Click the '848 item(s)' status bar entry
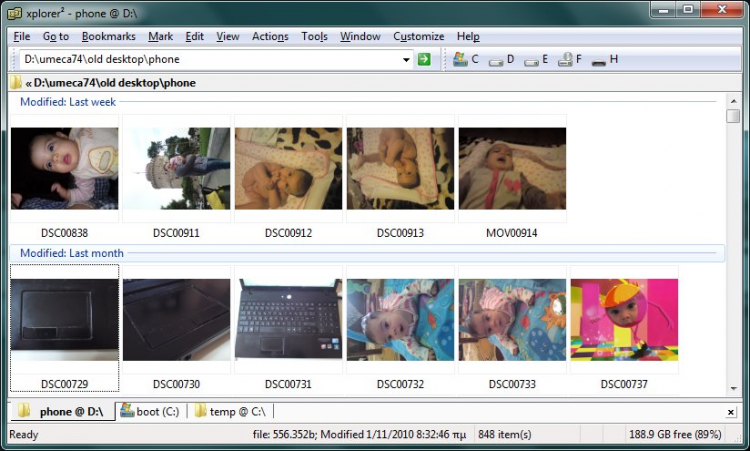This screenshot has width=750, height=451. pos(505,434)
